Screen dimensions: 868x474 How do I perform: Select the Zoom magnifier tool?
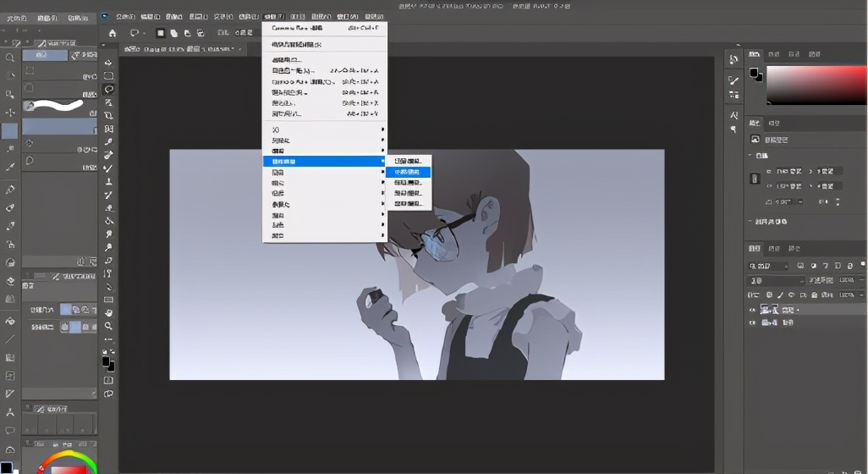click(x=108, y=326)
